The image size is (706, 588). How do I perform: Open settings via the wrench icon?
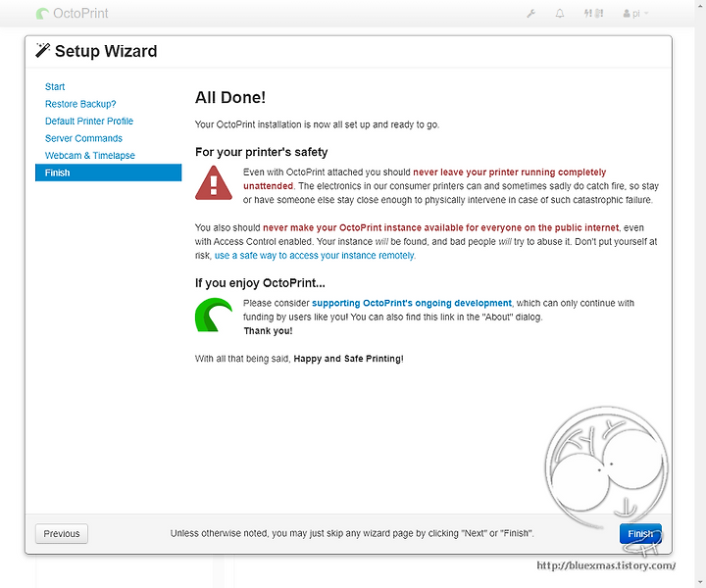(x=531, y=14)
